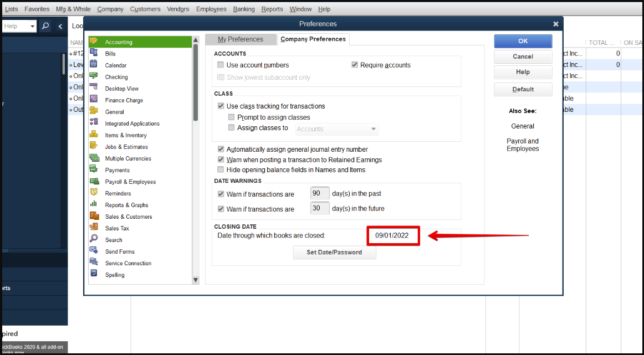Close the Preferences dialog with X

tap(556, 24)
